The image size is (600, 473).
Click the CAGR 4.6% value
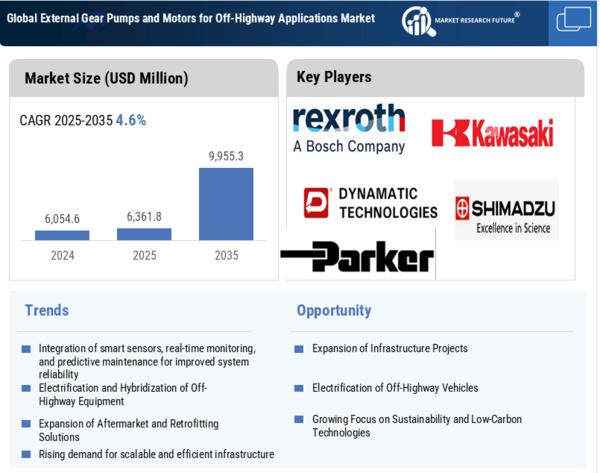[x=131, y=120]
